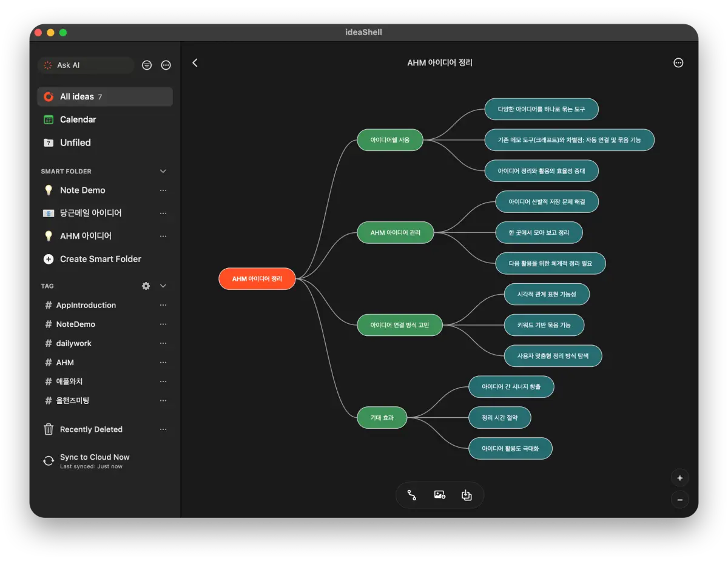The height and width of the screenshot is (564, 728).
Task: Zoom in with the plus button
Action: tap(679, 478)
